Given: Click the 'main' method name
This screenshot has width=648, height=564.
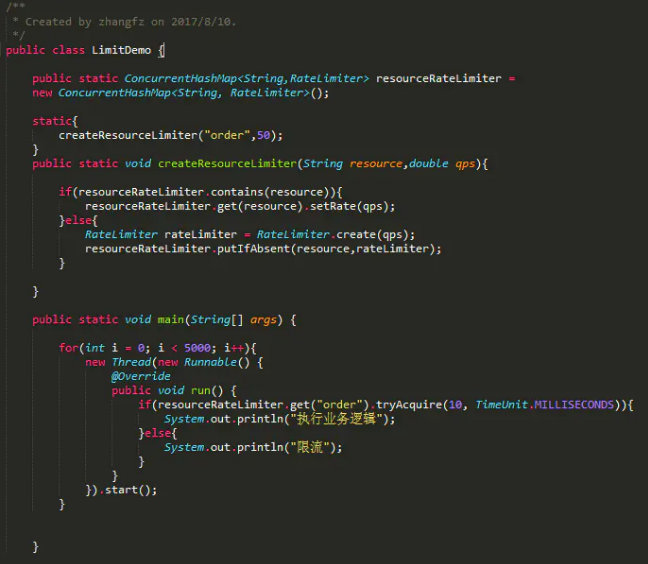Looking at the screenshot, I should (171, 319).
